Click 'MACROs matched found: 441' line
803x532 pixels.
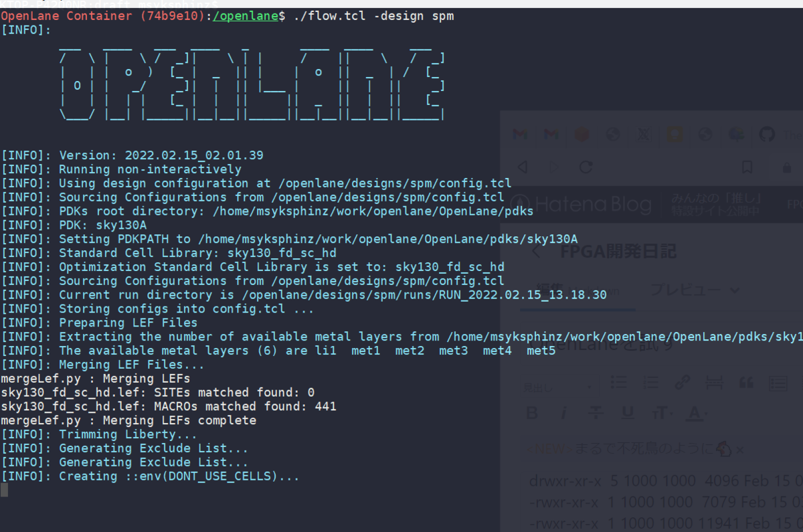(169, 406)
